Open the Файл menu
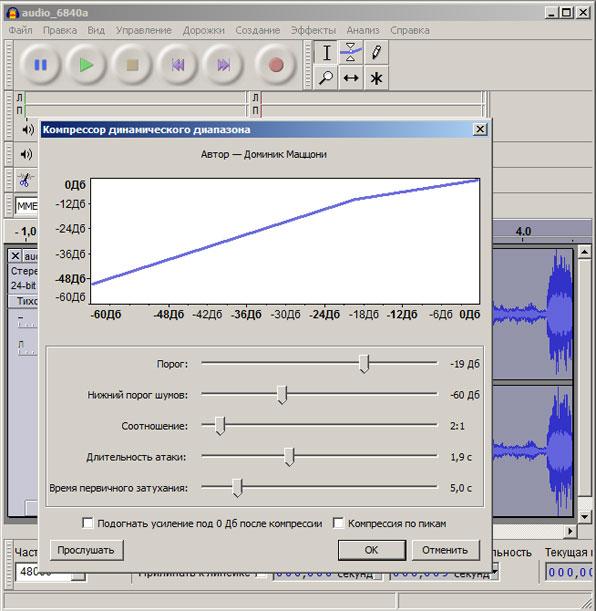Image resolution: width=596 pixels, height=611 pixels. (21, 30)
